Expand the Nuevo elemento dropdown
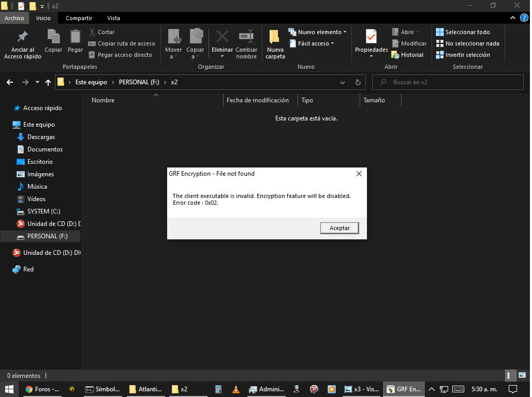532x397 pixels. point(318,32)
